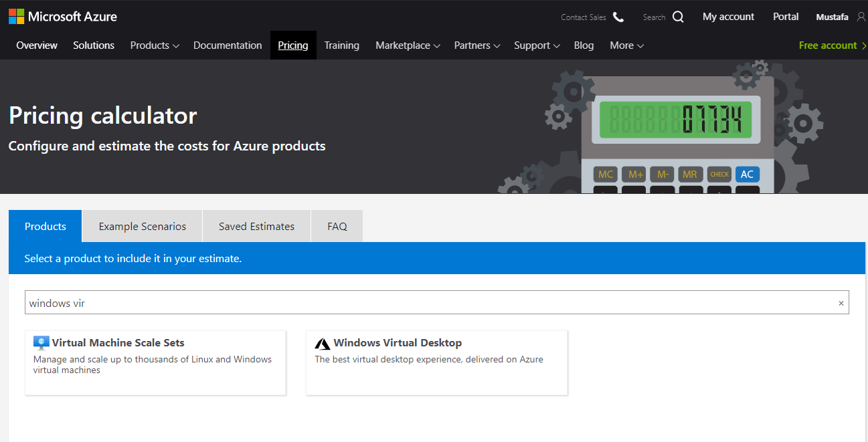This screenshot has width=868, height=442.
Task: Click 'Configure and estimate the costs' subtitle
Action: coord(167,146)
